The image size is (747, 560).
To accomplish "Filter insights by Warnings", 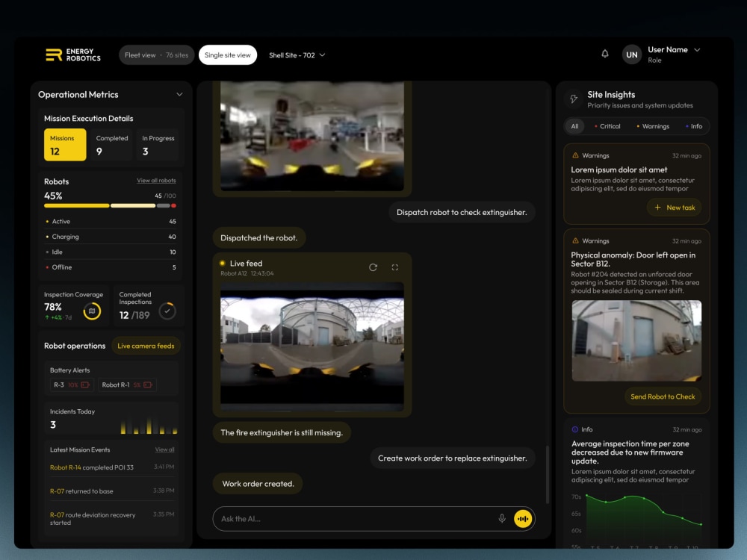I will point(653,126).
